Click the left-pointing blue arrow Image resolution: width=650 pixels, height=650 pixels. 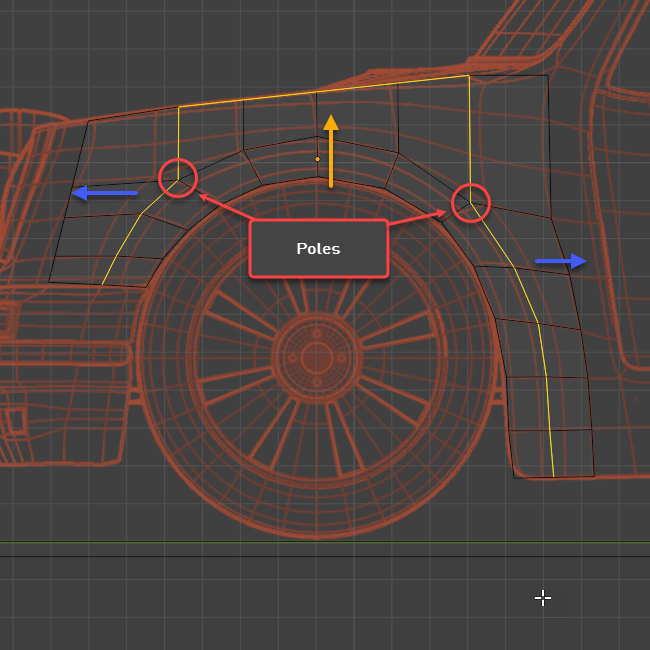[104, 193]
